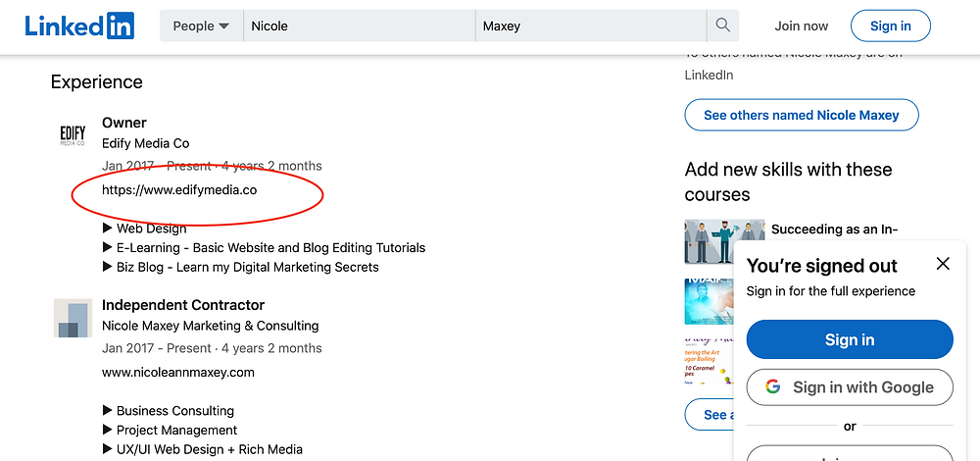The height and width of the screenshot is (461, 980).
Task: Click the header Sign in button
Action: (x=891, y=26)
